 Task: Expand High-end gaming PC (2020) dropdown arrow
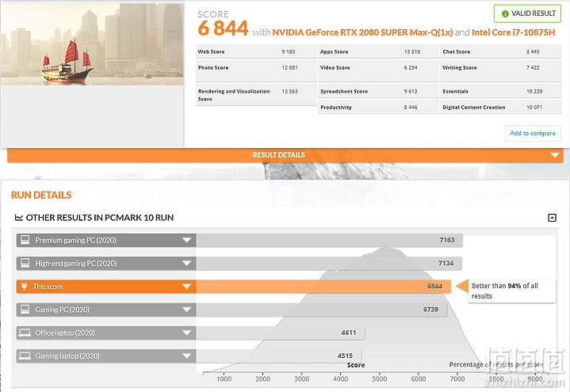pyautogui.click(x=187, y=264)
